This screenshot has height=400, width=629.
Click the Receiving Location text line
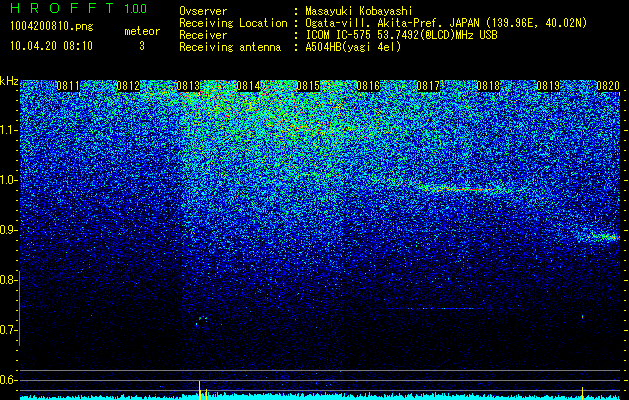pos(383,23)
